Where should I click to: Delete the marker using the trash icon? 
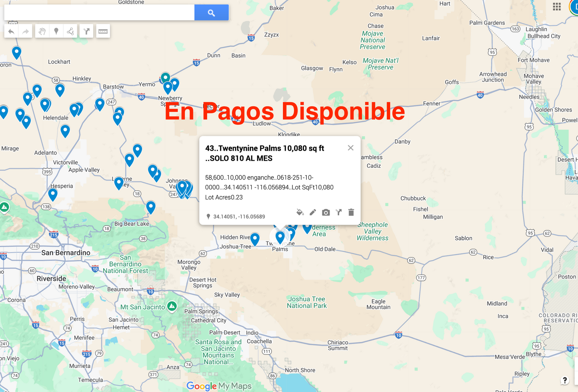[x=351, y=212]
